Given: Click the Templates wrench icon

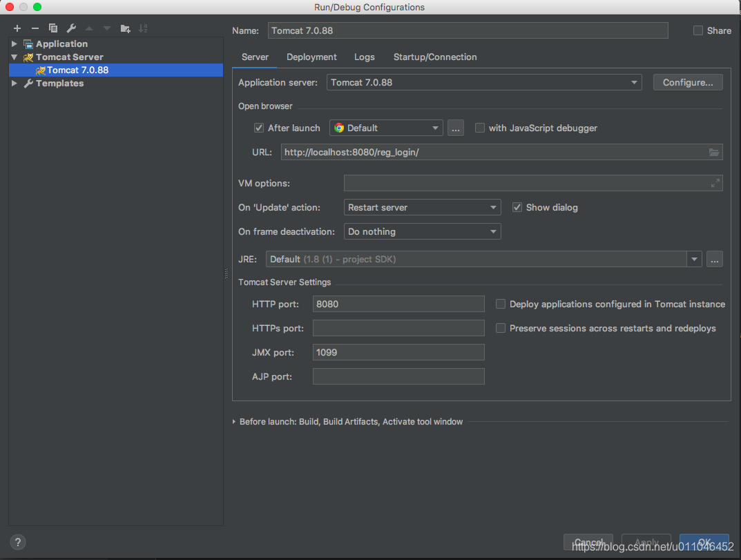Looking at the screenshot, I should tap(28, 83).
